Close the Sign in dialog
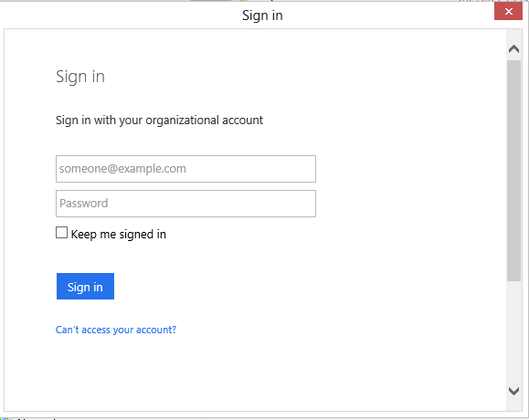Screen dimensions: 529x420 pos(508,12)
